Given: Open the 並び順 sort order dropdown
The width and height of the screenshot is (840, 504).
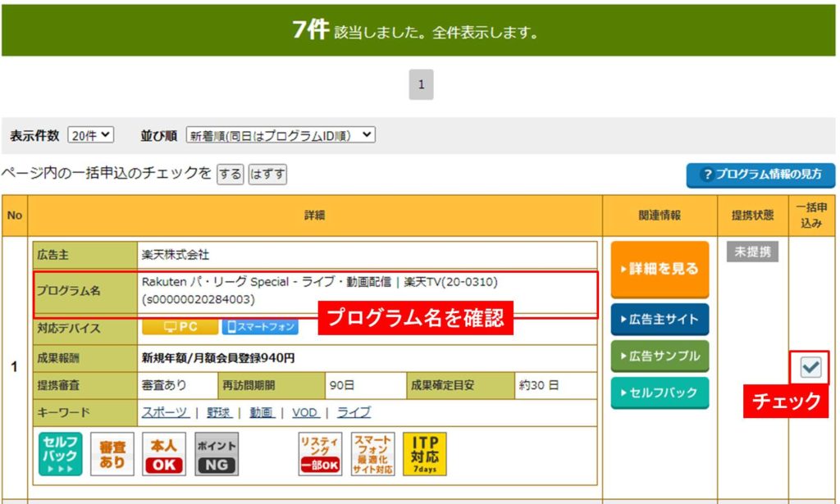Looking at the screenshot, I should coord(281,135).
